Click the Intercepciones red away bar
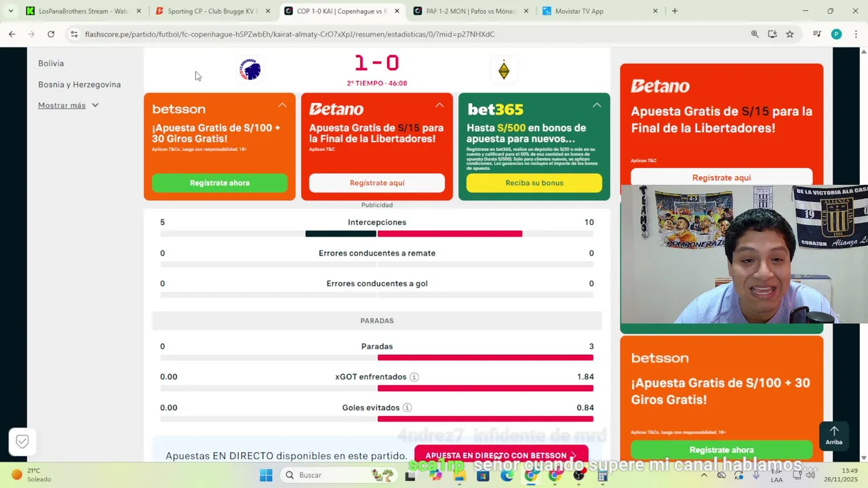868x488 pixels. [x=450, y=234]
